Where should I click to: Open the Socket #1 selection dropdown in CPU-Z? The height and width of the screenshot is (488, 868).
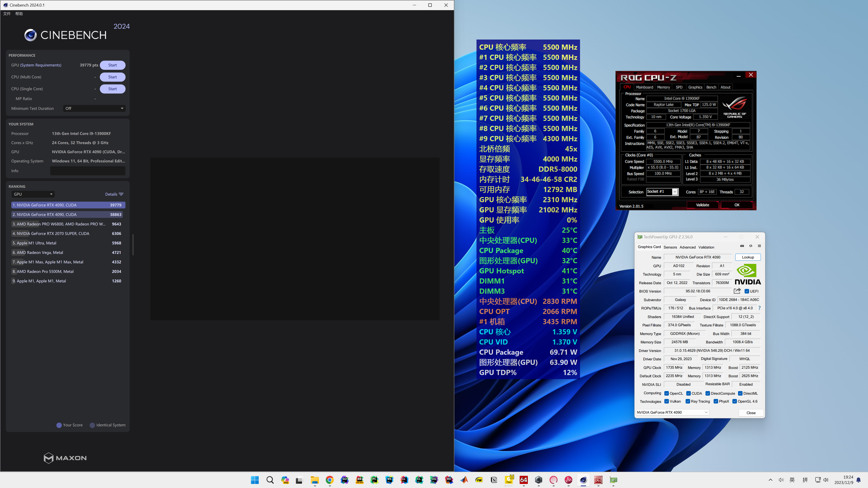[x=662, y=192]
